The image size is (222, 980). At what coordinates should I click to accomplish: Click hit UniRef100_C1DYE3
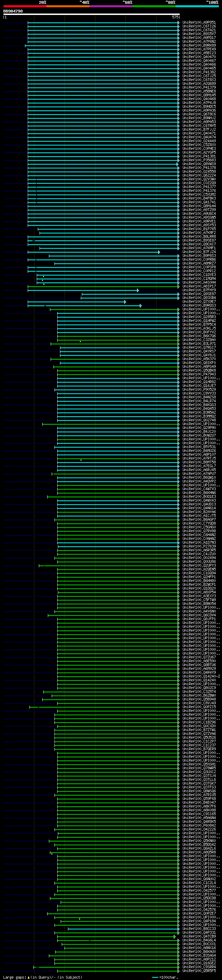click(199, 275)
